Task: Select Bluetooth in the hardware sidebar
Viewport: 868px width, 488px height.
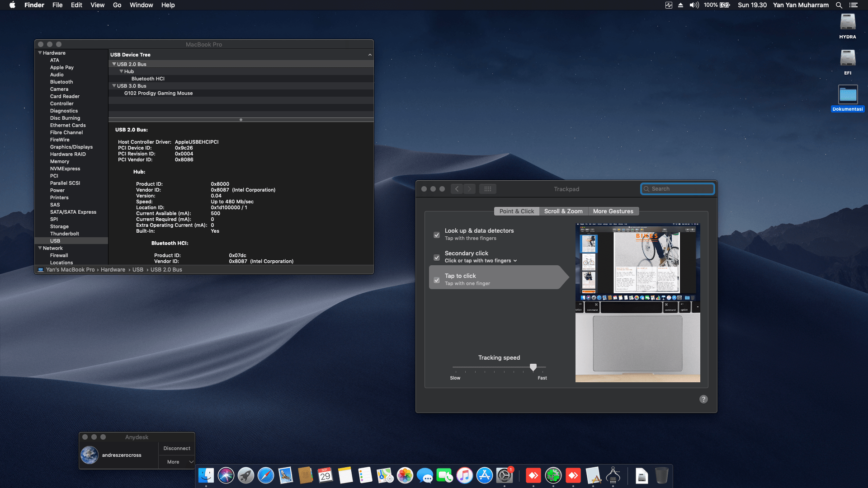Action: tap(61, 82)
